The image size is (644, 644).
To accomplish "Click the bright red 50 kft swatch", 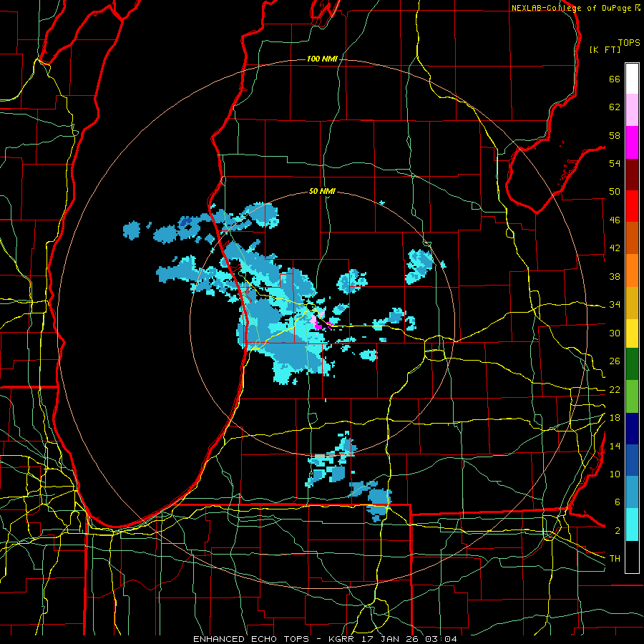I will [x=632, y=207].
